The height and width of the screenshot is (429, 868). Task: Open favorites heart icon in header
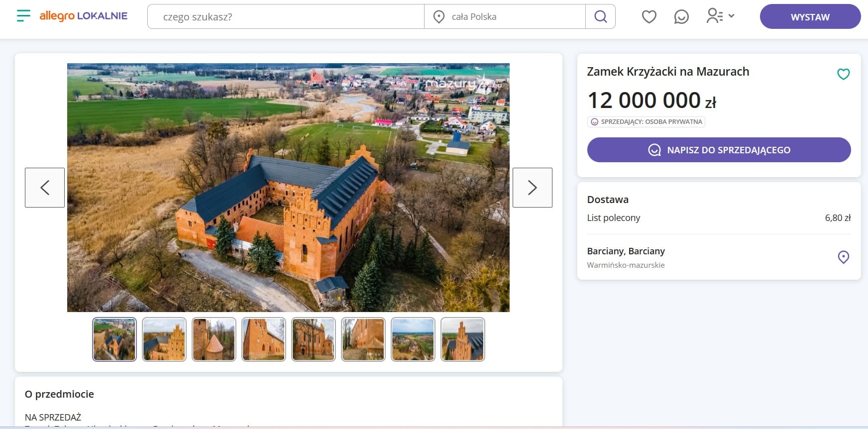point(649,16)
